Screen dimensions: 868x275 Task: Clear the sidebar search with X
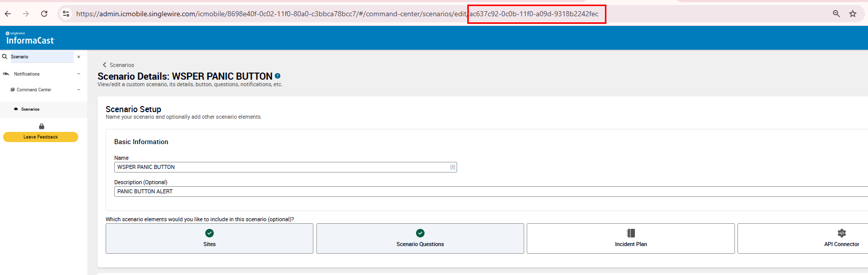click(x=79, y=57)
